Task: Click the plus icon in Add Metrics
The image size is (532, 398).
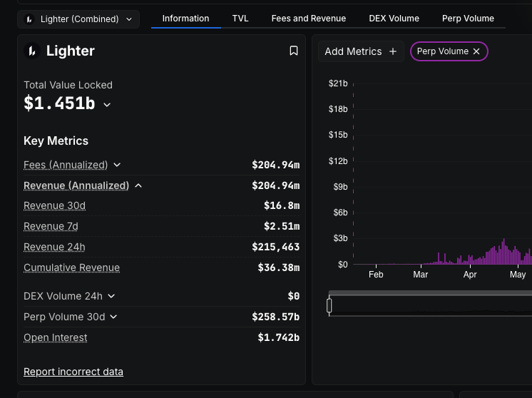Action: [393, 51]
